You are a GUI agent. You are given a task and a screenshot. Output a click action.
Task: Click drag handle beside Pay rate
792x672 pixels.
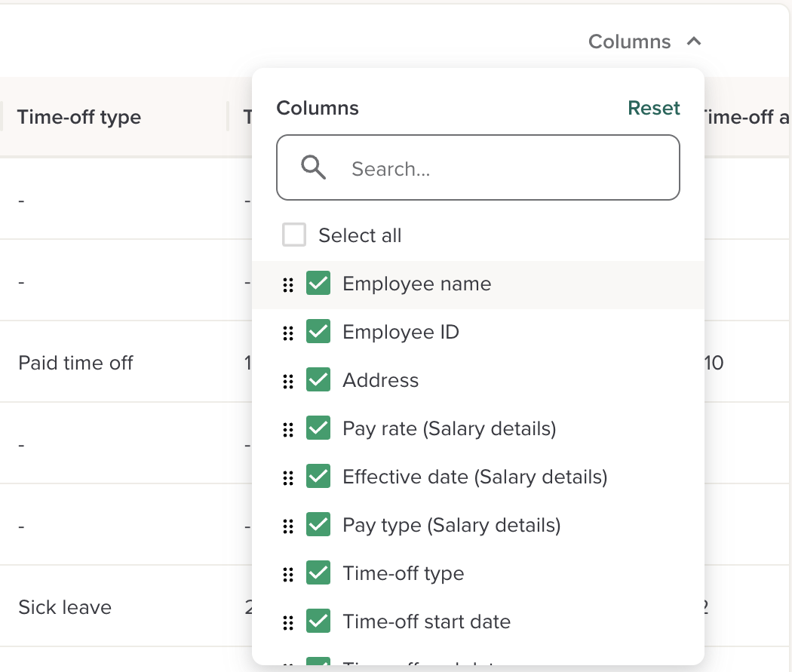coord(287,429)
